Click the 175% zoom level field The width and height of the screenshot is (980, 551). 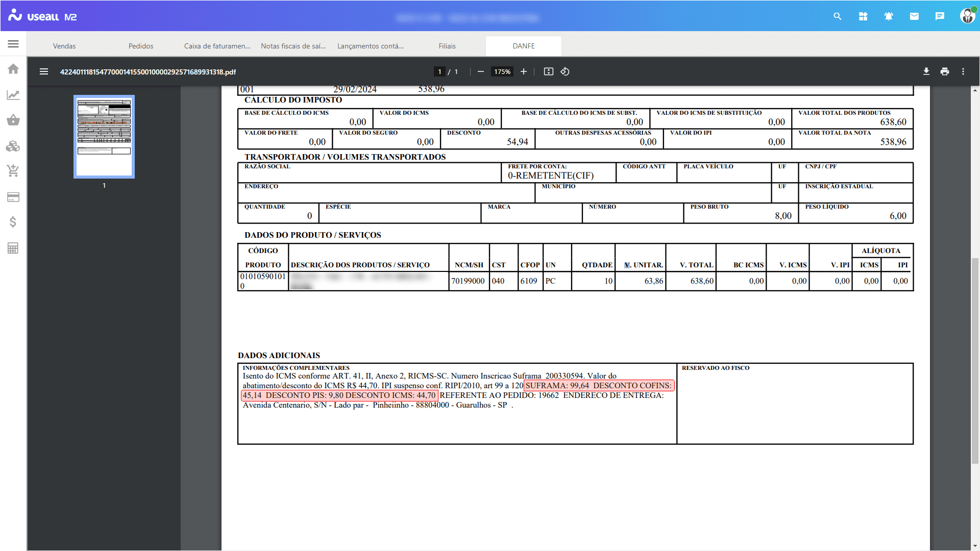(502, 72)
